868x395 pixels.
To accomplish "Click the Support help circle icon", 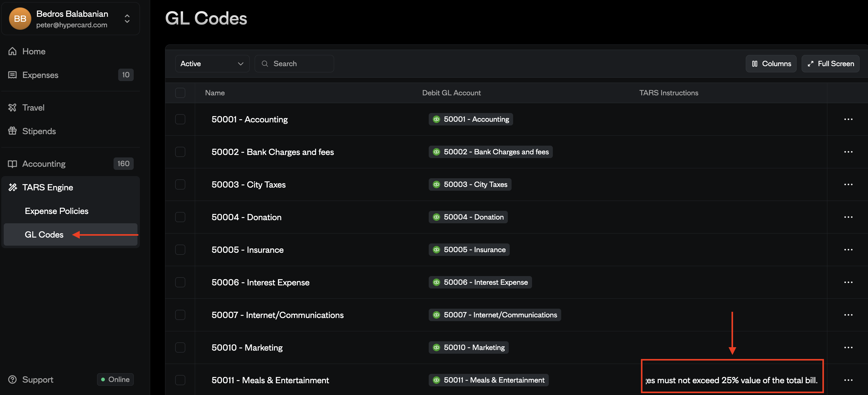I will (12, 379).
